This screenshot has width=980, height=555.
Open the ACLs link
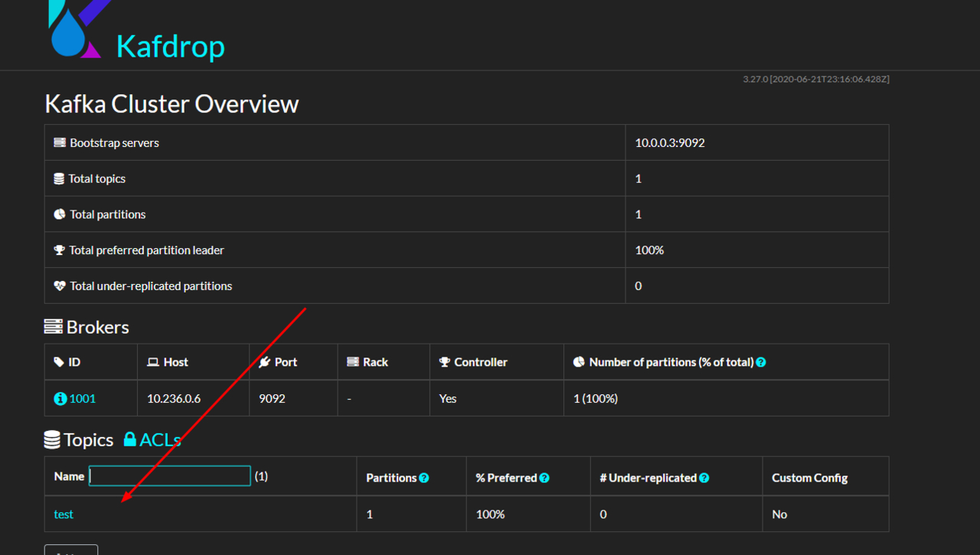click(160, 440)
